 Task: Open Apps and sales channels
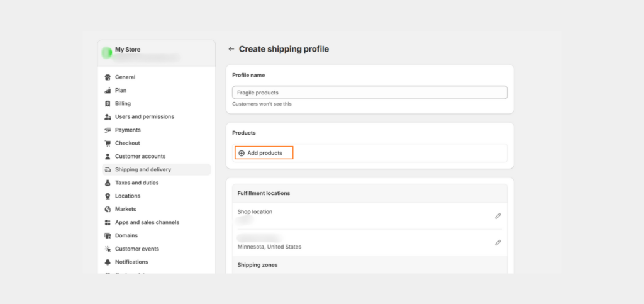156,222
